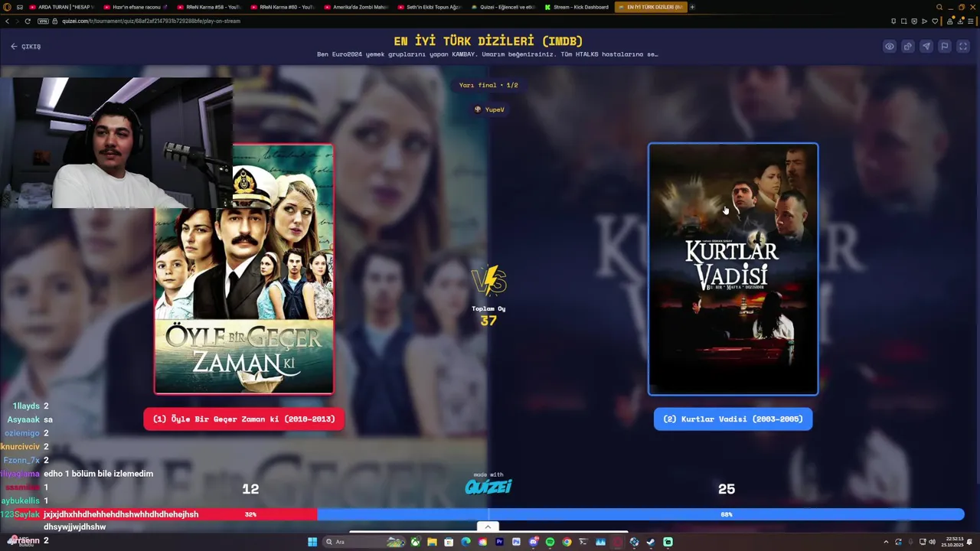Image resolution: width=980 pixels, height=551 pixels.
Task: Click chat user Fzonn_7x
Action: [x=21, y=460]
